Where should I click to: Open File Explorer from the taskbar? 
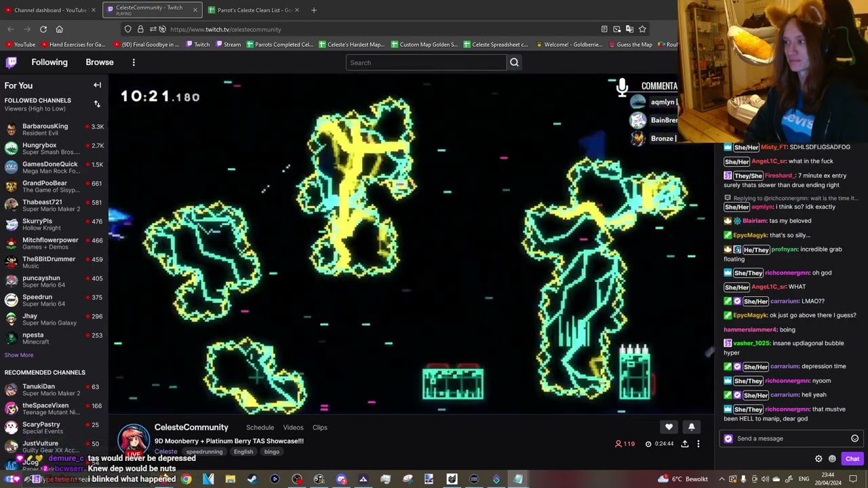point(231,479)
